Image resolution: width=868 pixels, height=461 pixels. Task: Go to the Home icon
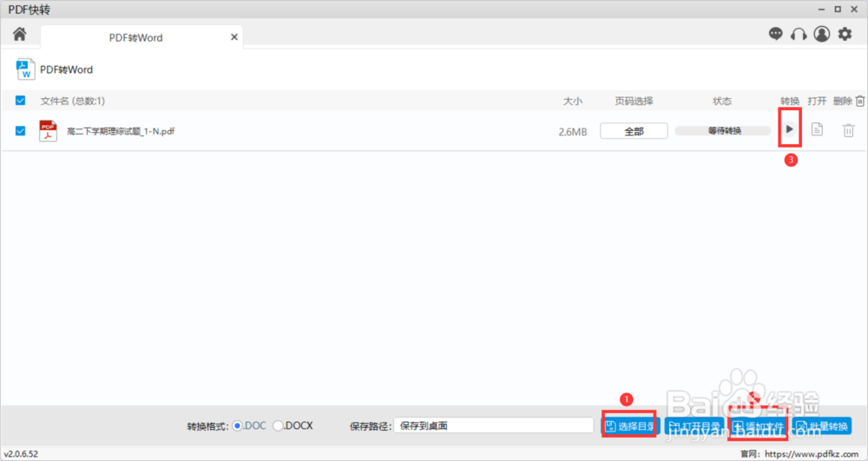(x=19, y=35)
